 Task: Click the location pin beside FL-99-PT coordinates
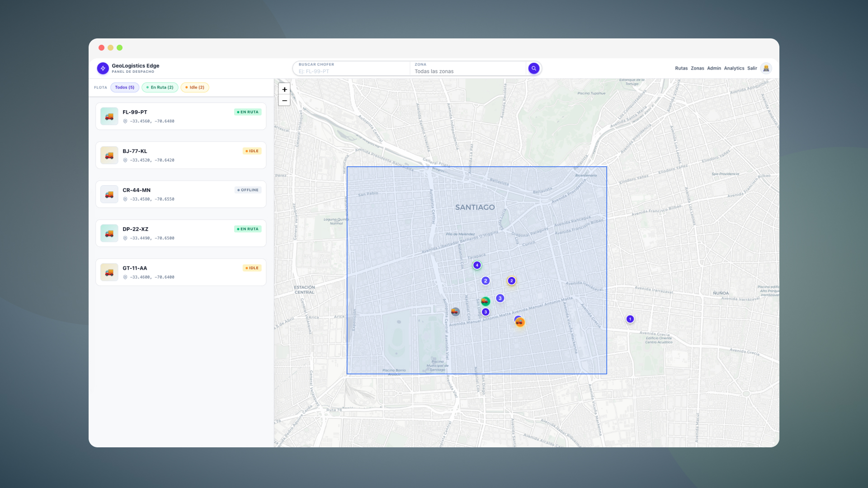point(125,121)
